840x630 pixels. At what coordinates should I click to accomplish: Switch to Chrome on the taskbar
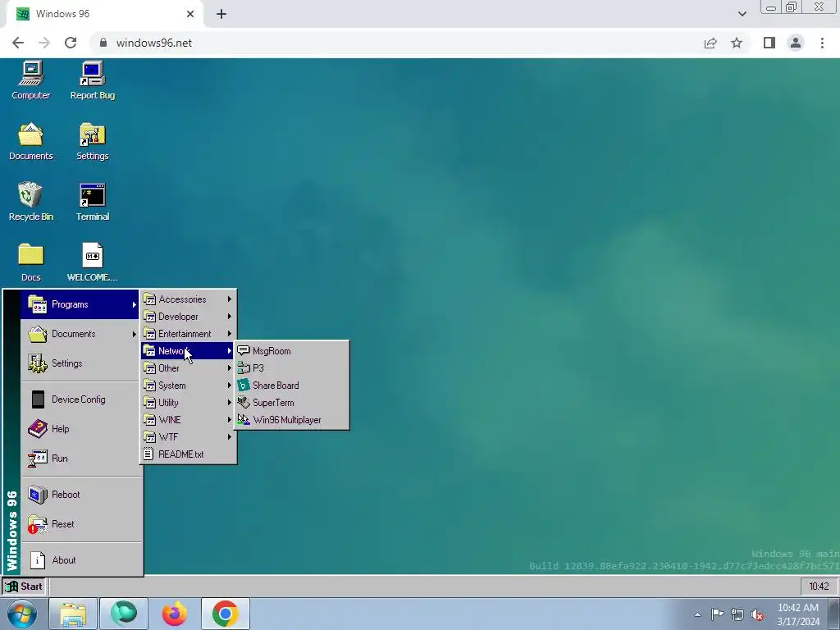pos(225,614)
